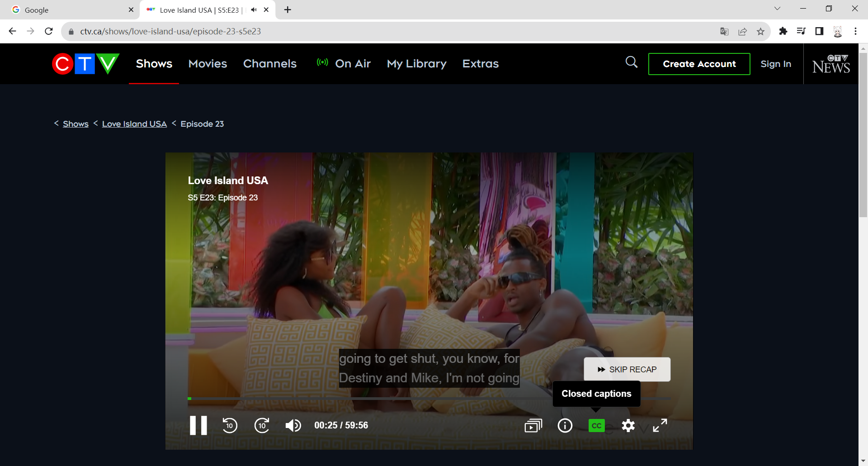Click the scrollbar up arrow

pyautogui.click(x=863, y=48)
